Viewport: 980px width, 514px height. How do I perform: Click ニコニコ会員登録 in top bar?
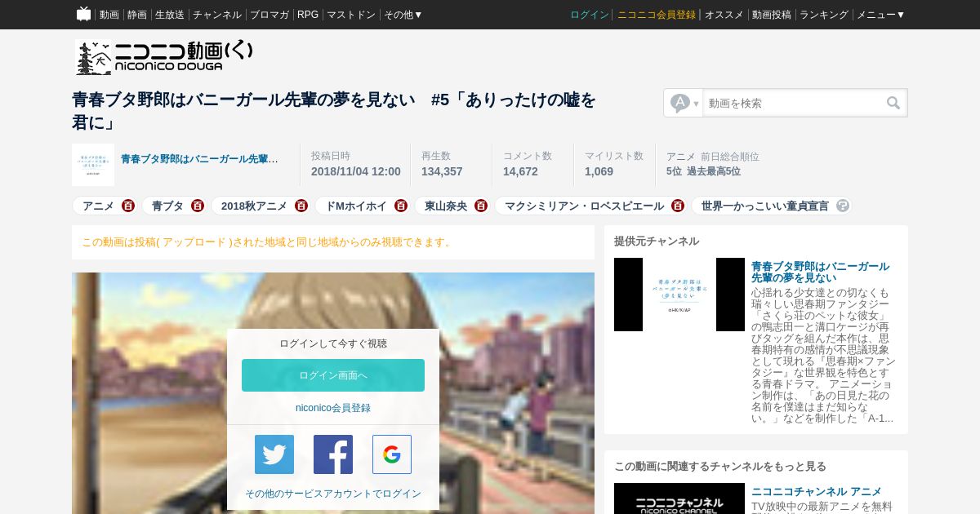click(657, 15)
